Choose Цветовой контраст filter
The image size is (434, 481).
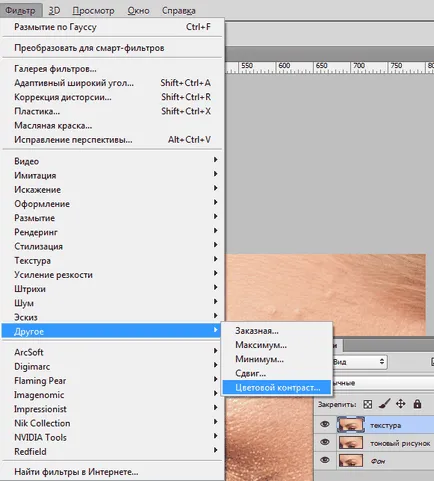(277, 388)
